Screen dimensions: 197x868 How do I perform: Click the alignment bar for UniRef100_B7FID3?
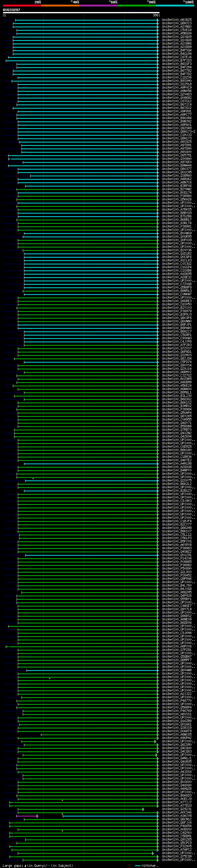tap(82, 61)
